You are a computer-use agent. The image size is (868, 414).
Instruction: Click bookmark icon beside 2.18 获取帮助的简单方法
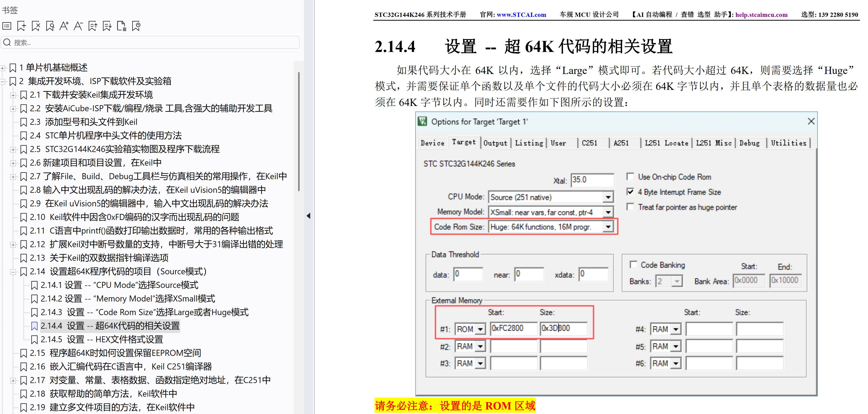[x=24, y=394]
